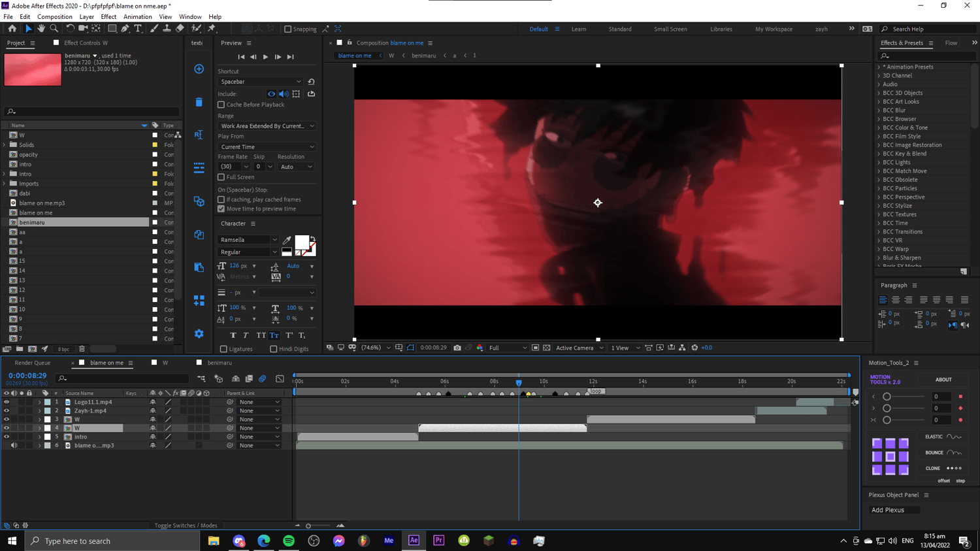Open the Ramsella font family dropdown
The width and height of the screenshot is (980, 551).
tap(248, 240)
